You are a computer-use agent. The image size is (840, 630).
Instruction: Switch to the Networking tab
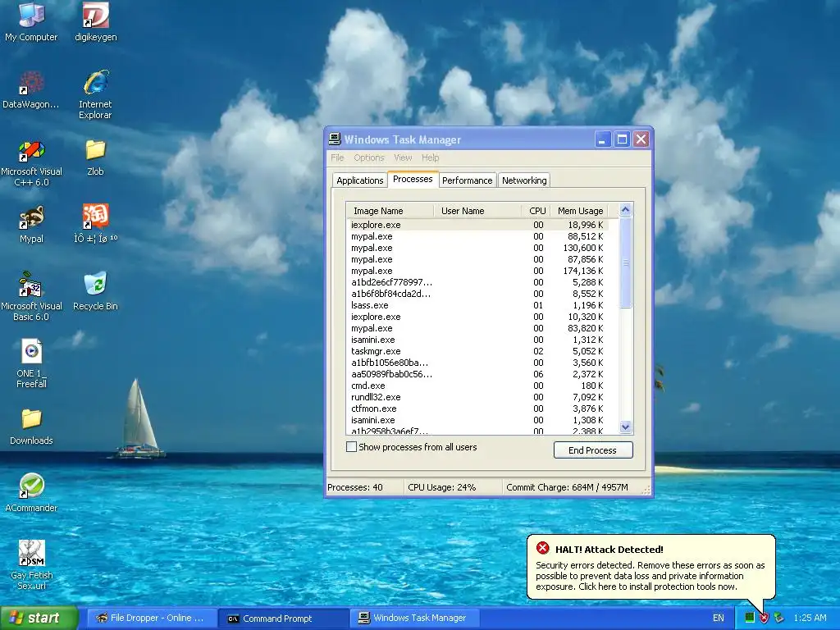(524, 180)
